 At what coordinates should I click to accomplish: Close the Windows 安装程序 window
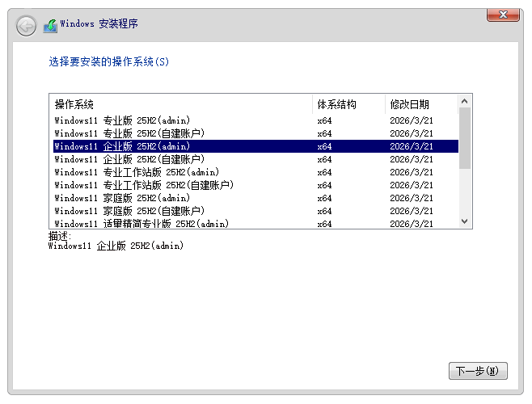point(503,15)
